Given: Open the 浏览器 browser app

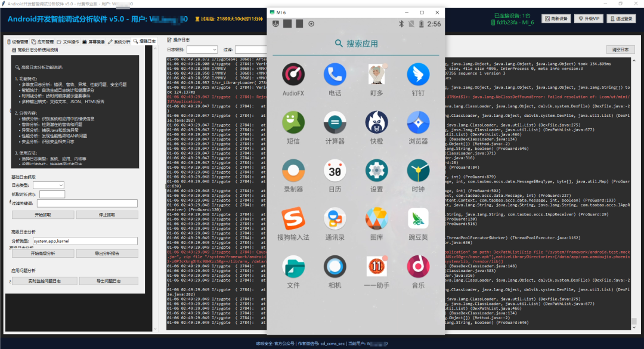Looking at the screenshot, I should tap(418, 122).
